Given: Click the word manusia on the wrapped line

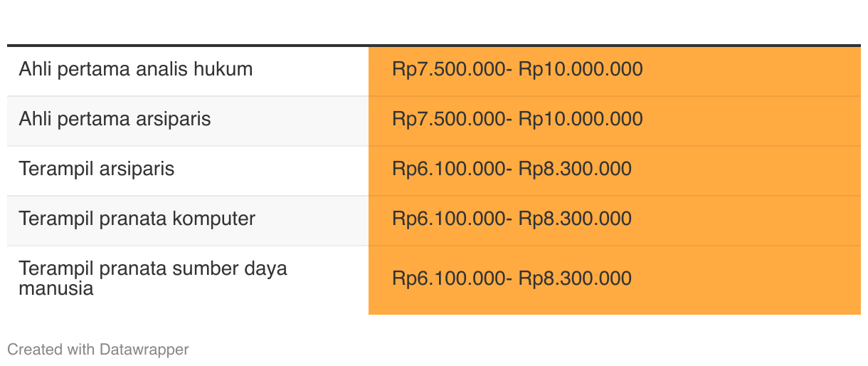Looking at the screenshot, I should click(x=56, y=289).
